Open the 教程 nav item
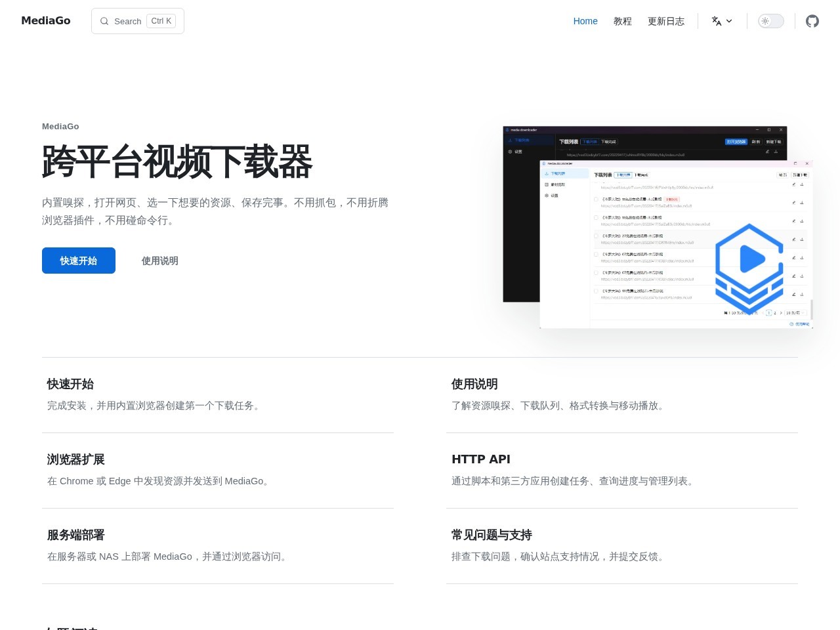The width and height of the screenshot is (840, 630). [x=623, y=21]
